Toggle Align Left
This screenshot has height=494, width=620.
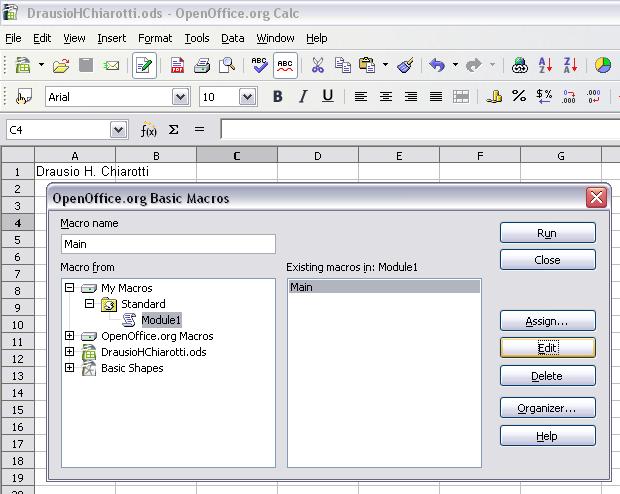(x=361, y=97)
